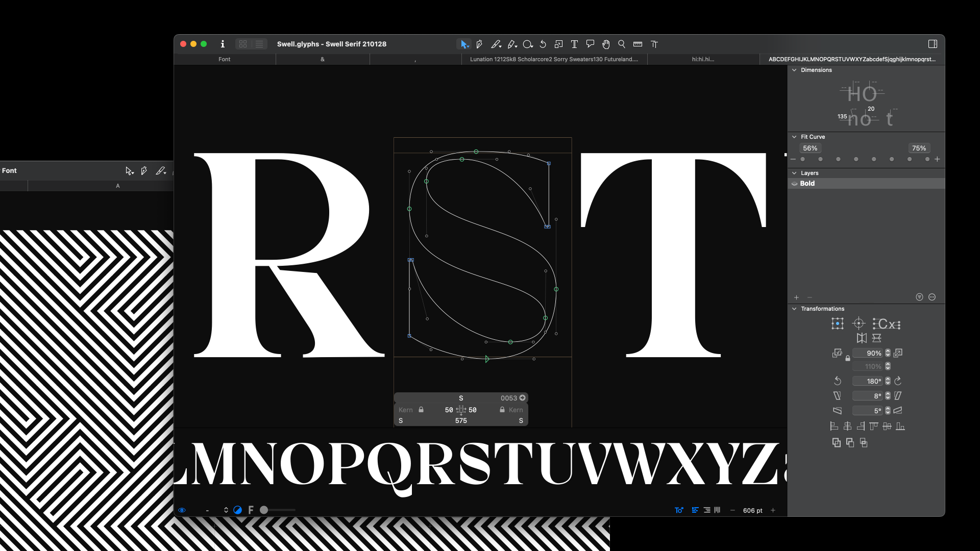Activate the Zoom magnifier tool
The height and width of the screenshot is (551, 980).
coord(622,44)
